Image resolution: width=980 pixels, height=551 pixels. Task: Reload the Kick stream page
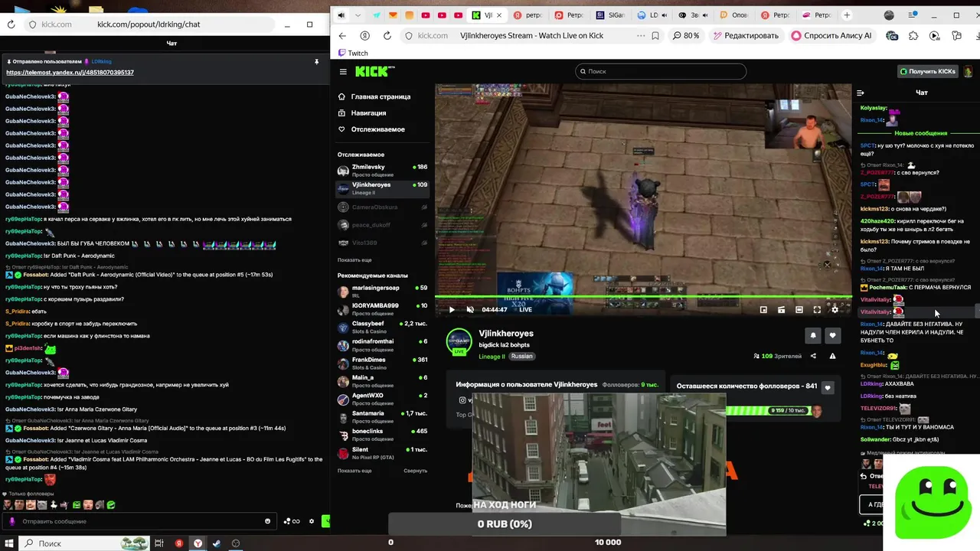click(387, 35)
